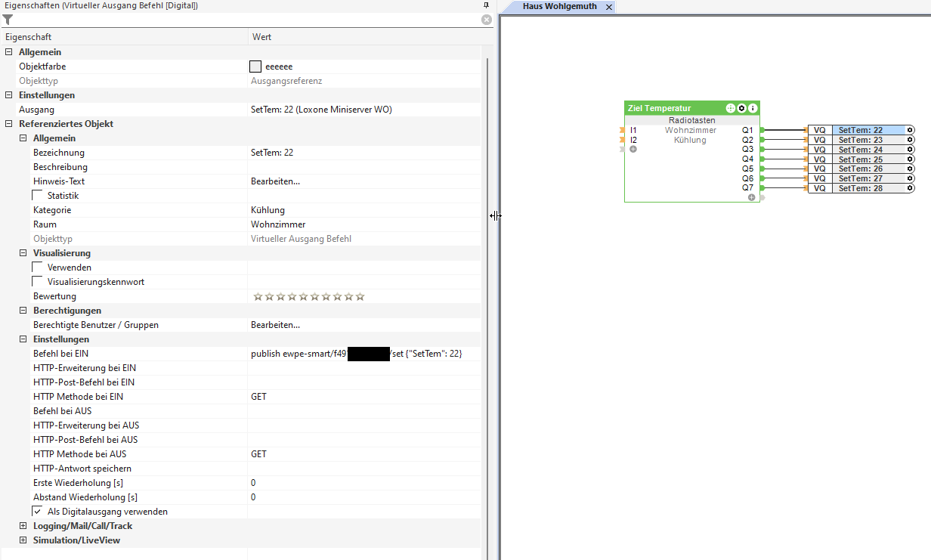Collapse Allgemein under Referenziertes Objekt

tap(23, 138)
